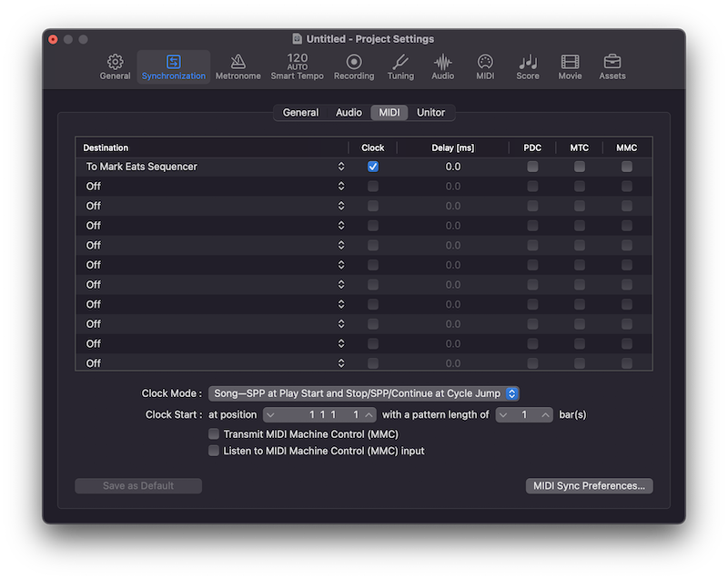This screenshot has height=580, width=728.
Task: Enable PDC for To Mark Eats Sequencer
Action: [532, 167]
